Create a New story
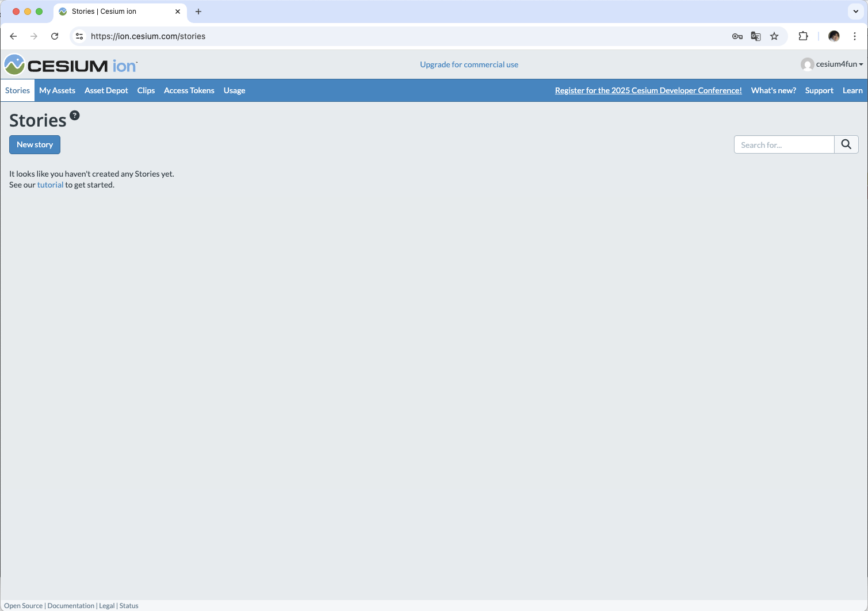The image size is (868, 611). 35,144
